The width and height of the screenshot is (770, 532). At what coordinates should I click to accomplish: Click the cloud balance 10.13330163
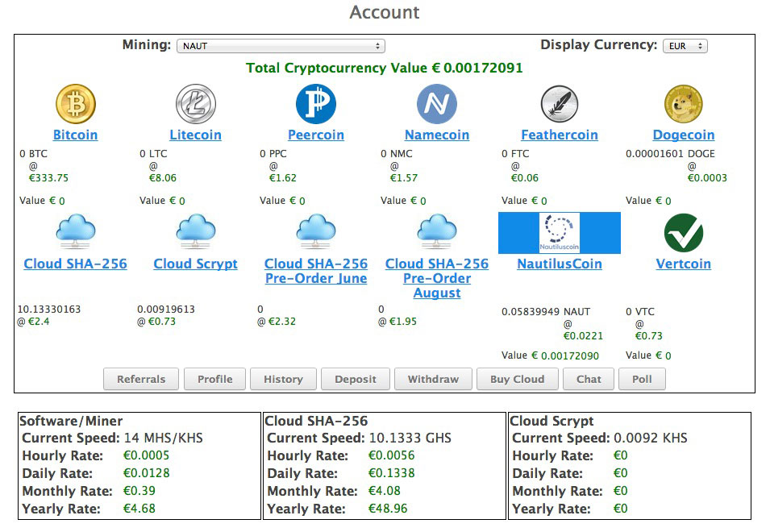tap(49, 310)
